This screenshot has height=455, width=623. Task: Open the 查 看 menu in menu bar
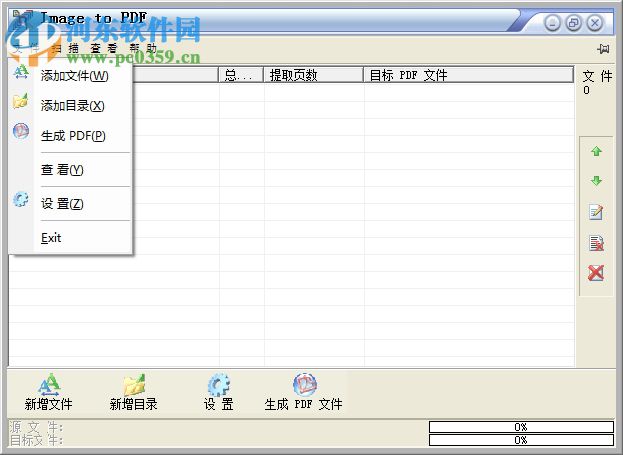[104, 48]
